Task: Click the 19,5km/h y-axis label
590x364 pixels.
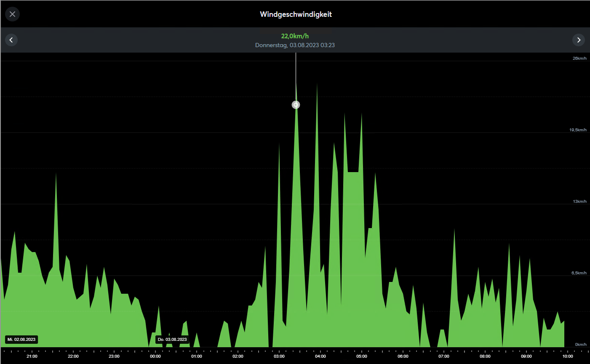Action: pyautogui.click(x=578, y=130)
